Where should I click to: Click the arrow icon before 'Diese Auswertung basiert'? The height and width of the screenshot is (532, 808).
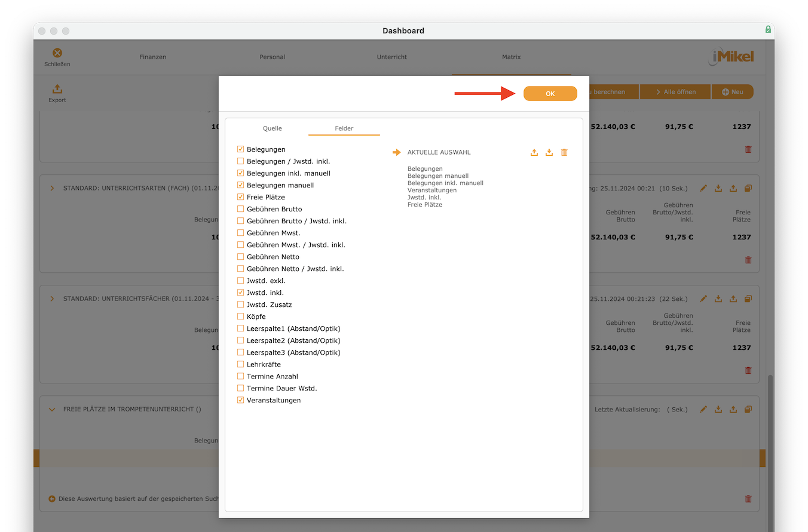(x=52, y=499)
